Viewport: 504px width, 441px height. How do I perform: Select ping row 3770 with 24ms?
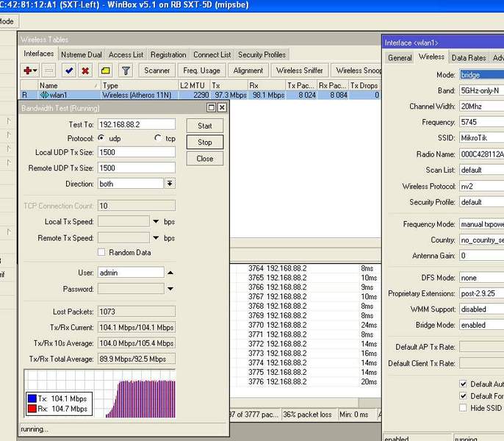coord(306,325)
